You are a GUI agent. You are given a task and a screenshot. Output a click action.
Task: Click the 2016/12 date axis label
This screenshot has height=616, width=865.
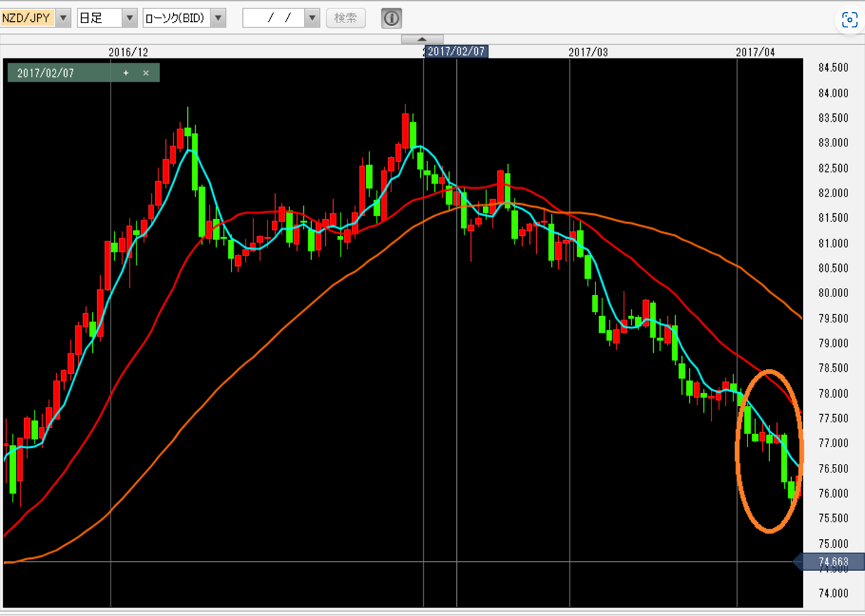(x=128, y=52)
